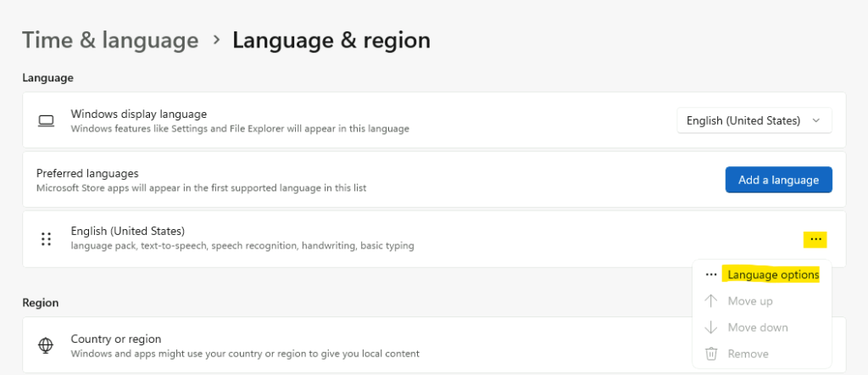Click the chevron arrow in display language dropdown
The height and width of the screenshot is (375, 868).
tap(815, 120)
